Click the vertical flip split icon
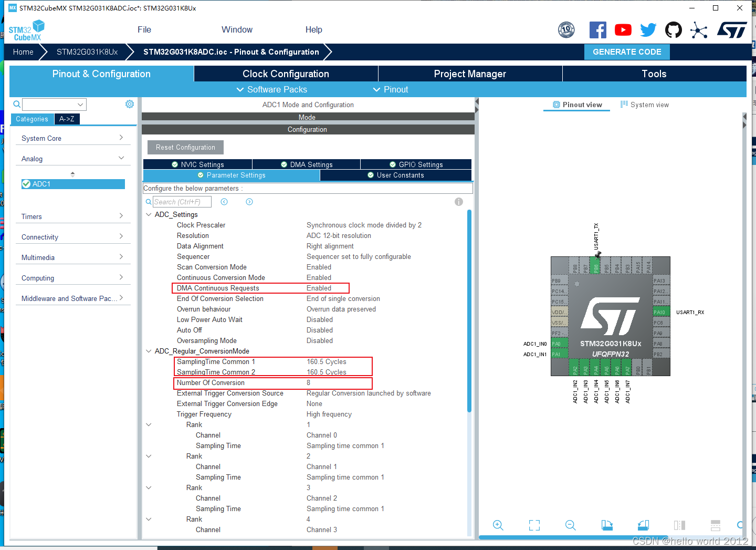The image size is (756, 550). pyautogui.click(x=679, y=525)
